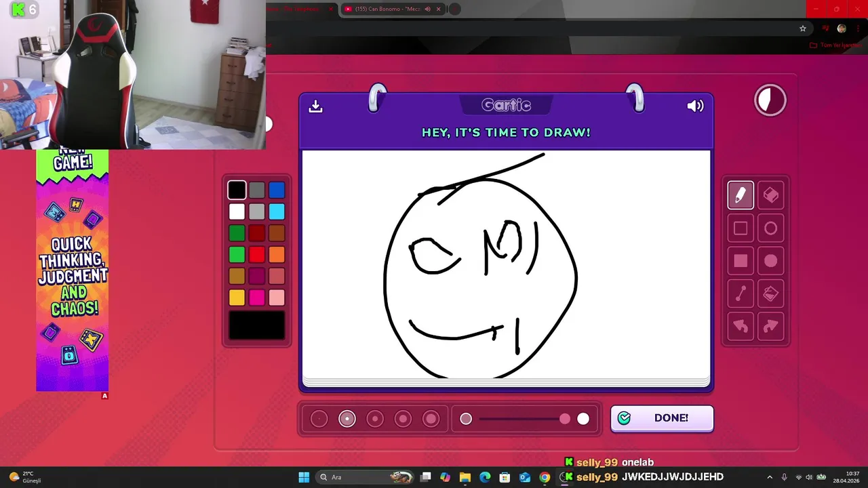Bookmark this page with the star icon
868x488 pixels.
[803, 28]
